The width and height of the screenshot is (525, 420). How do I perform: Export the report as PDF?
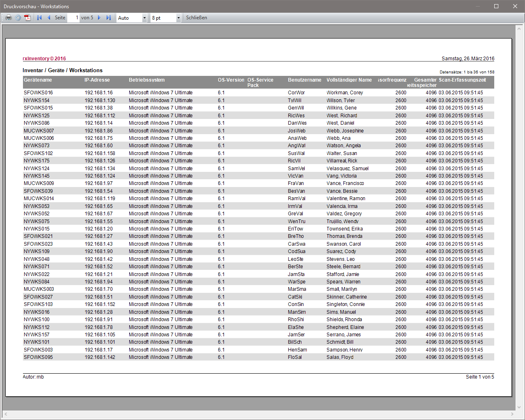coord(27,18)
